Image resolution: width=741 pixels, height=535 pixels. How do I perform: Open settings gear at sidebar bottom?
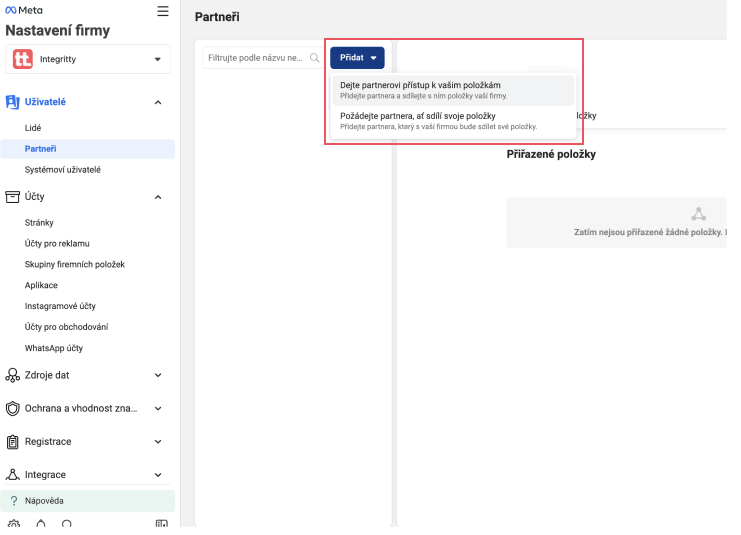(x=13, y=525)
